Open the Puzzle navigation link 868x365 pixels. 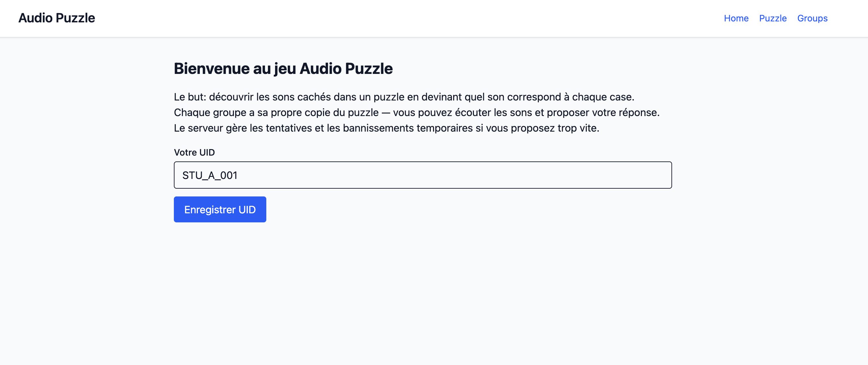[773, 18]
